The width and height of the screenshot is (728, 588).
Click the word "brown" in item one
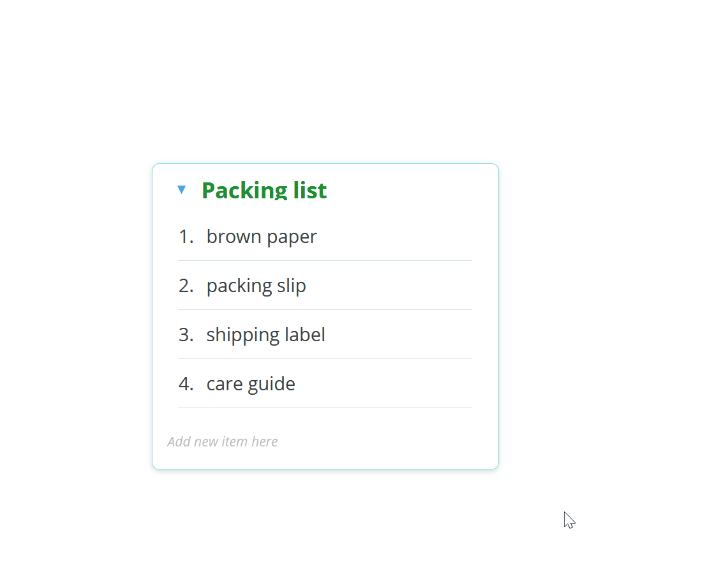pos(234,237)
